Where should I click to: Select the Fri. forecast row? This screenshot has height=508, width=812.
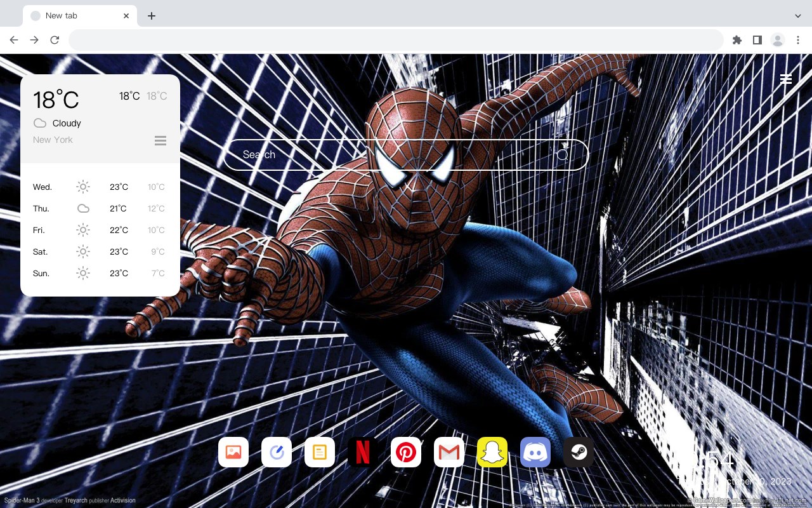[x=100, y=230]
